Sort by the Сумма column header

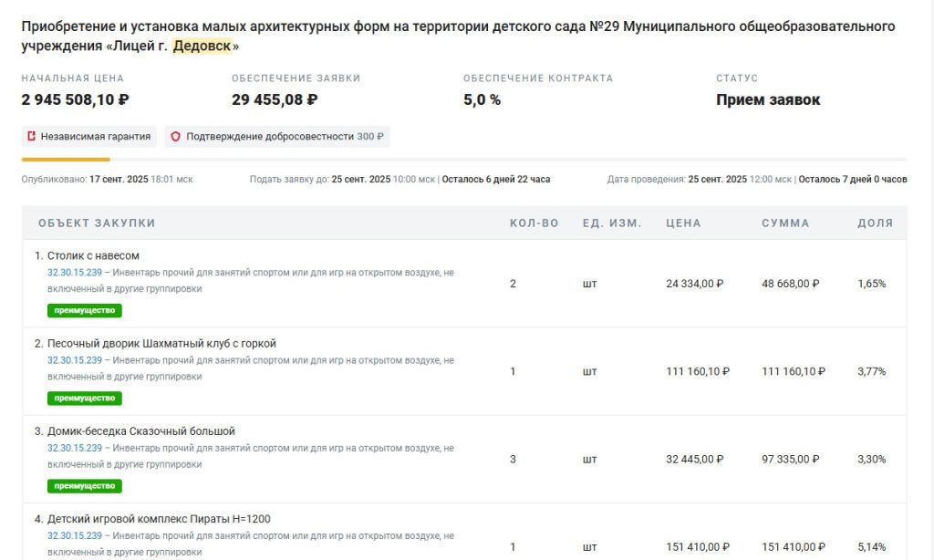(x=785, y=223)
